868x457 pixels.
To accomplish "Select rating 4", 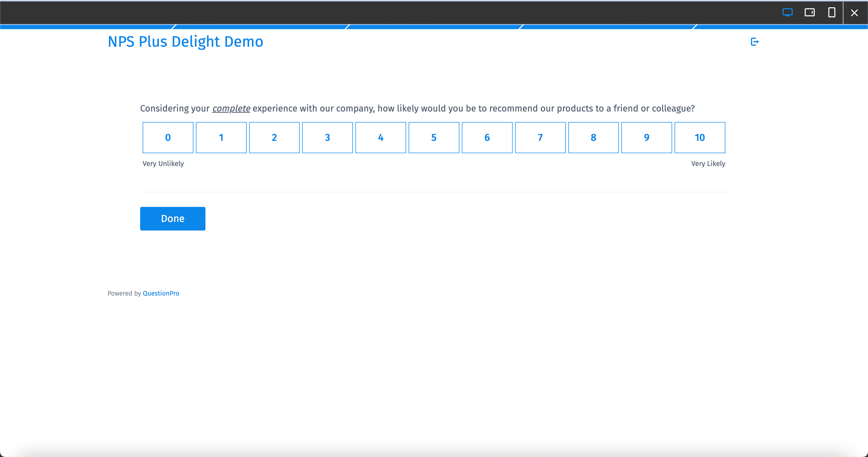I will click(381, 137).
